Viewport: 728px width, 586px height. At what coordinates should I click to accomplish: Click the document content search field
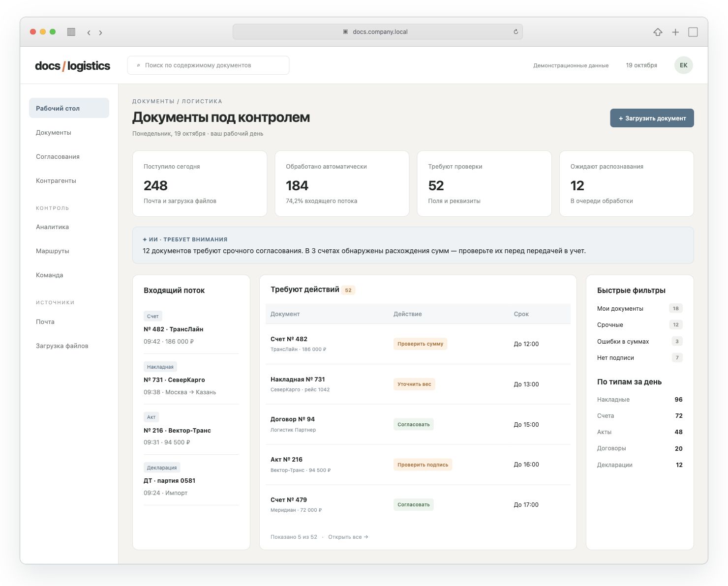[x=208, y=65]
